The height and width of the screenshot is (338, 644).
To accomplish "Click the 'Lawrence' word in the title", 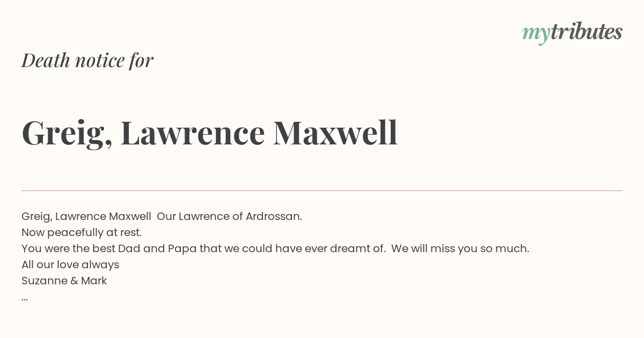I will pos(193,133).
